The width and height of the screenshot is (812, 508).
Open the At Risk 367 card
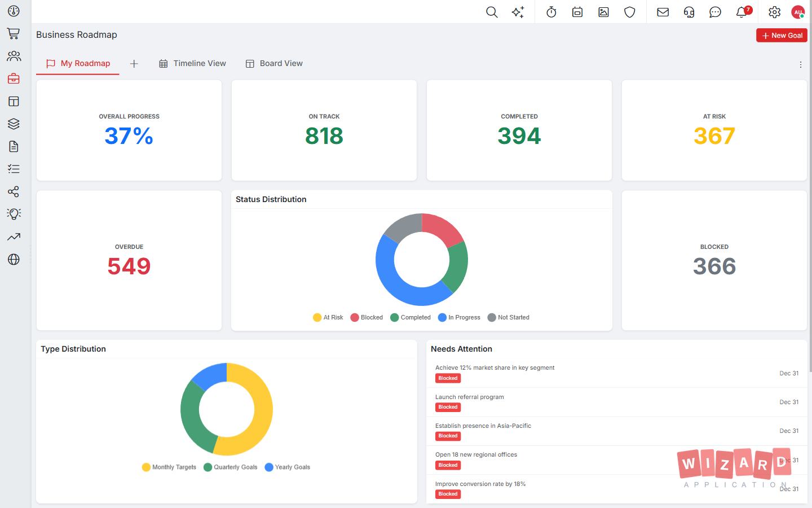714,130
